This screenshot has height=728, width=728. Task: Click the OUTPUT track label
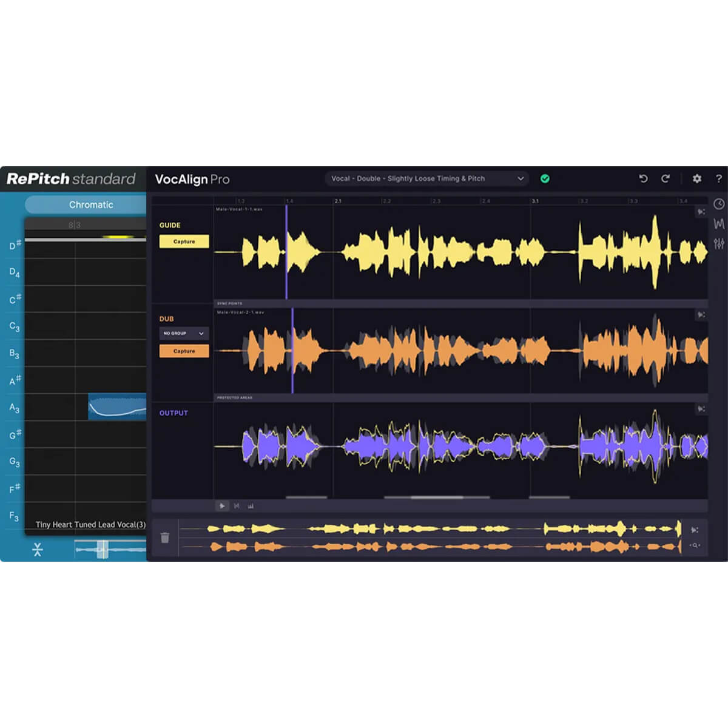(x=174, y=413)
